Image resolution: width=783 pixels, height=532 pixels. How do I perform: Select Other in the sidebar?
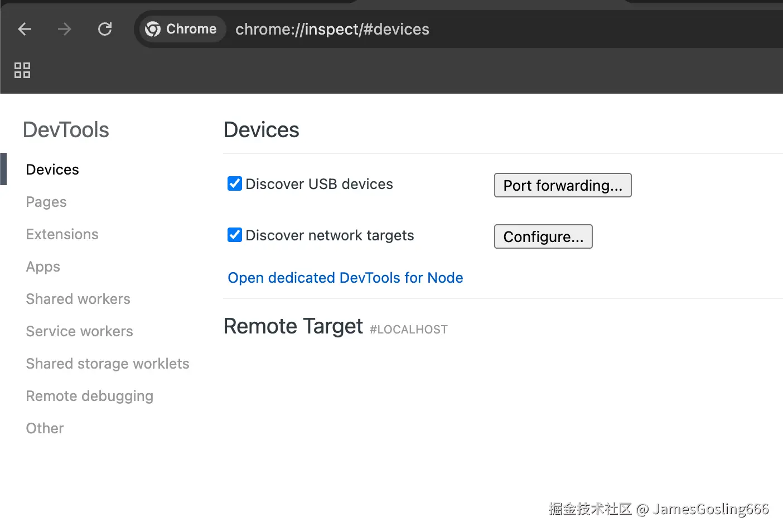(x=45, y=428)
